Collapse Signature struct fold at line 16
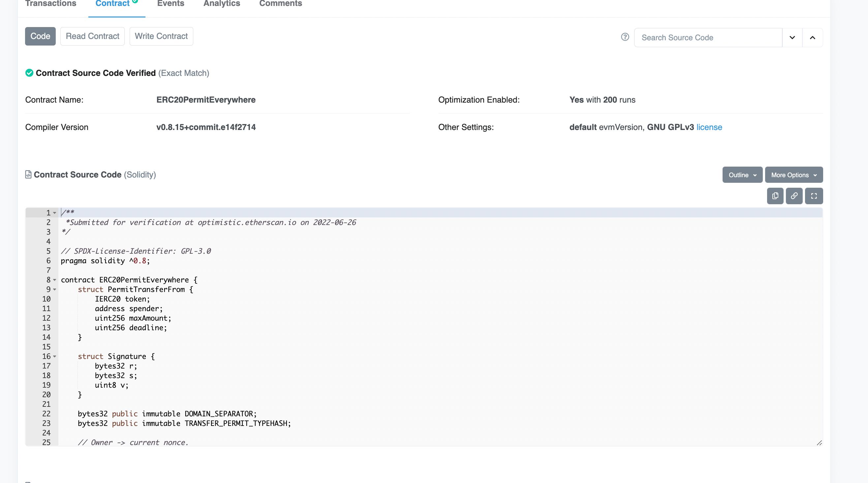This screenshot has width=868, height=483. 55,356
